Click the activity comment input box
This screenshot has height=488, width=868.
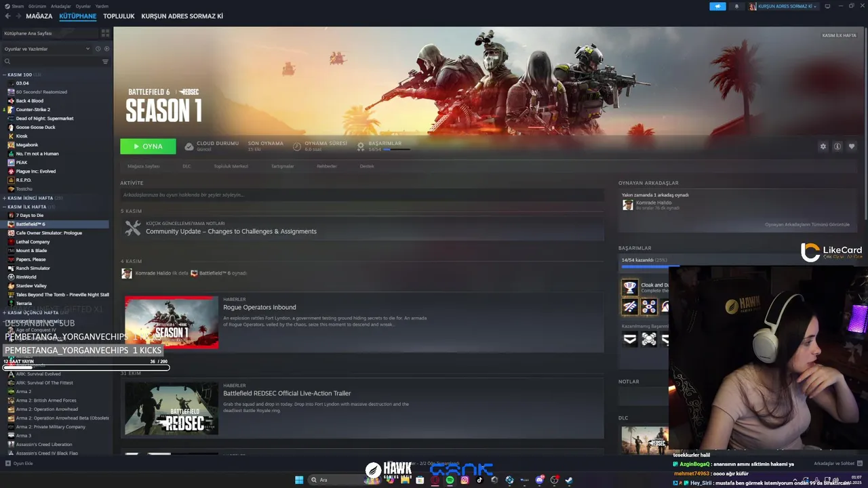pos(362,195)
